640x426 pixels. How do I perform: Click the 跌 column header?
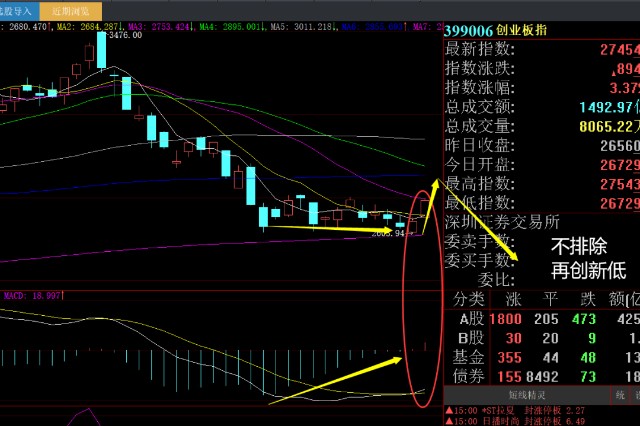tap(588, 300)
